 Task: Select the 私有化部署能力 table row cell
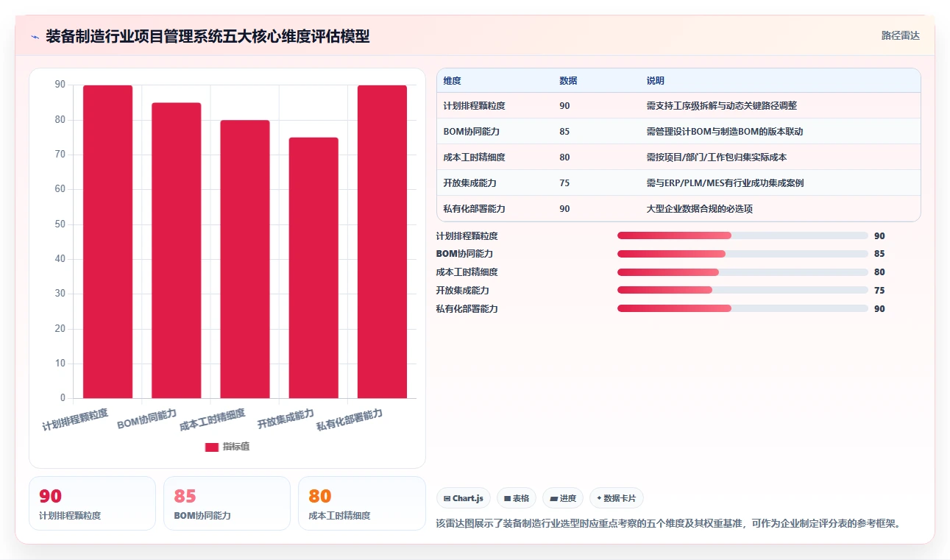tap(474, 209)
